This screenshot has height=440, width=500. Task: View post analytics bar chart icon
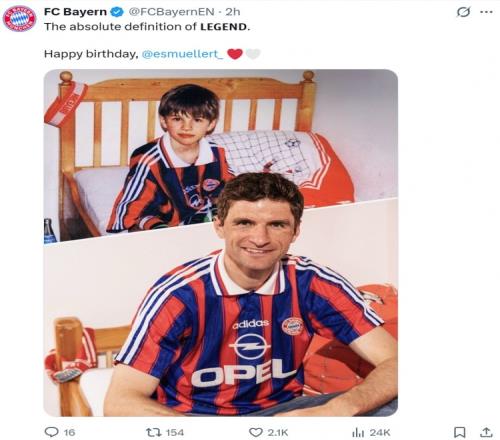pos(358,433)
